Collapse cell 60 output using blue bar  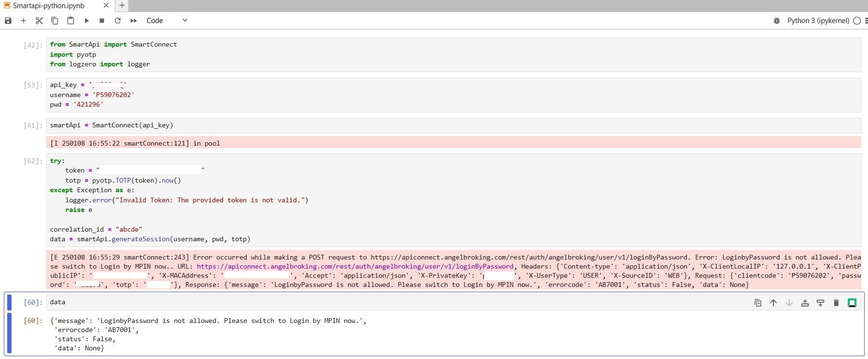point(9,334)
